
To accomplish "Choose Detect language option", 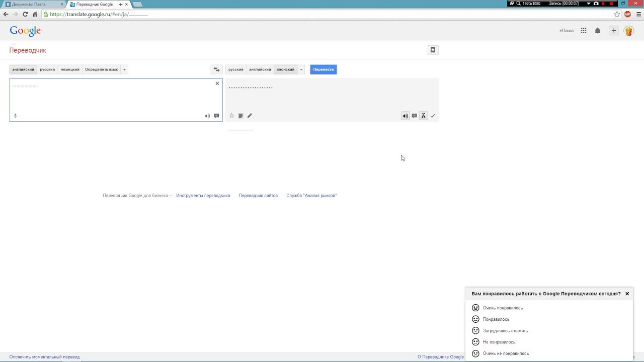I will coord(101,69).
